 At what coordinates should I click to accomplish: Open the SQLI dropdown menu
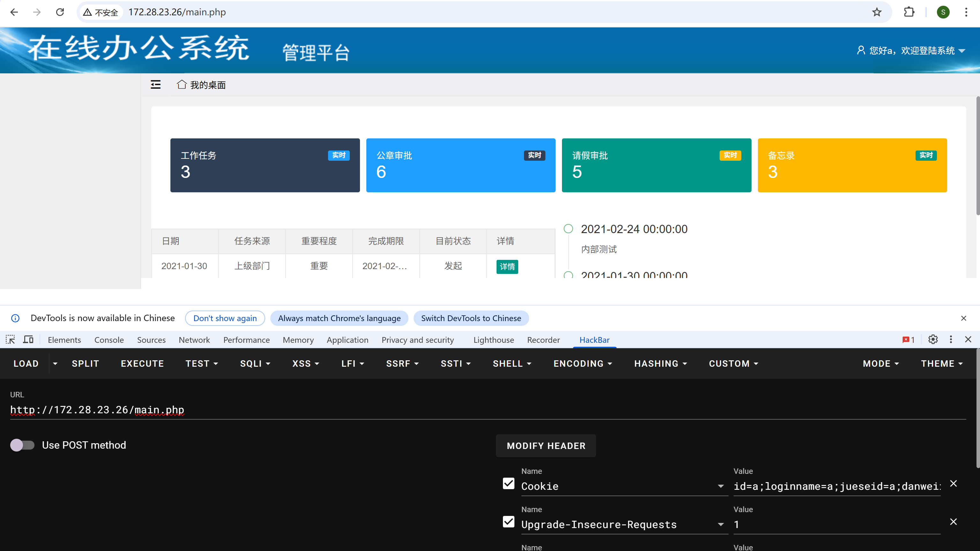pyautogui.click(x=255, y=364)
